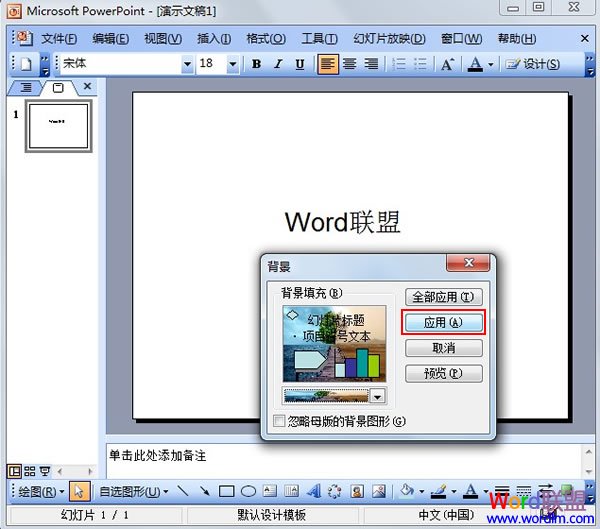600x529 pixels.
Task: Switch to the Slides tab in left pane
Action: pyautogui.click(x=58, y=88)
